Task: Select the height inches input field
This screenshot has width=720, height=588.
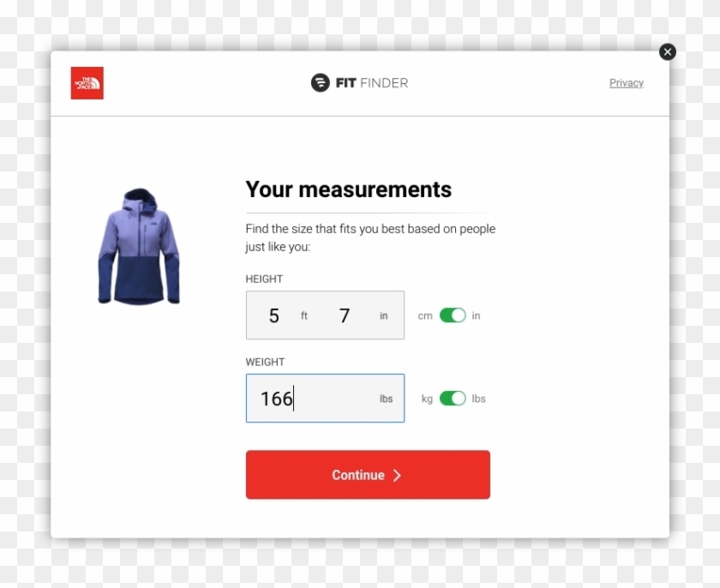Action: [345, 315]
